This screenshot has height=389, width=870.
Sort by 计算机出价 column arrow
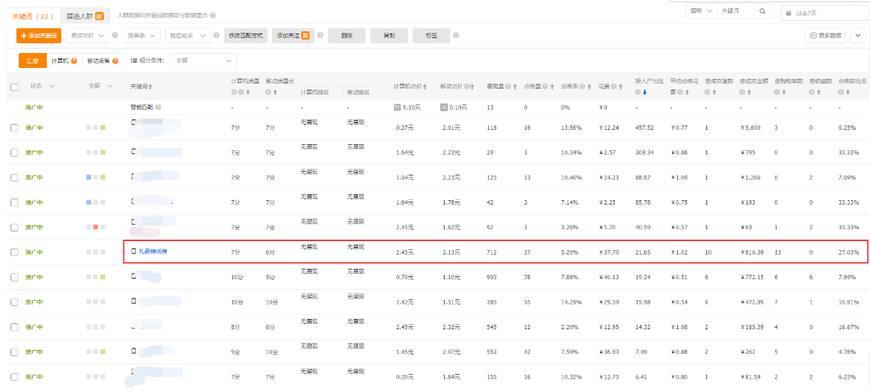coord(425,87)
